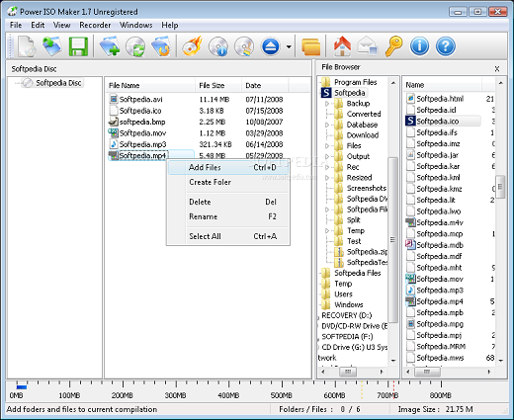Select RECOVERY (D:) drive
Image resolution: width=514 pixels, height=420 pixels.
point(347,315)
